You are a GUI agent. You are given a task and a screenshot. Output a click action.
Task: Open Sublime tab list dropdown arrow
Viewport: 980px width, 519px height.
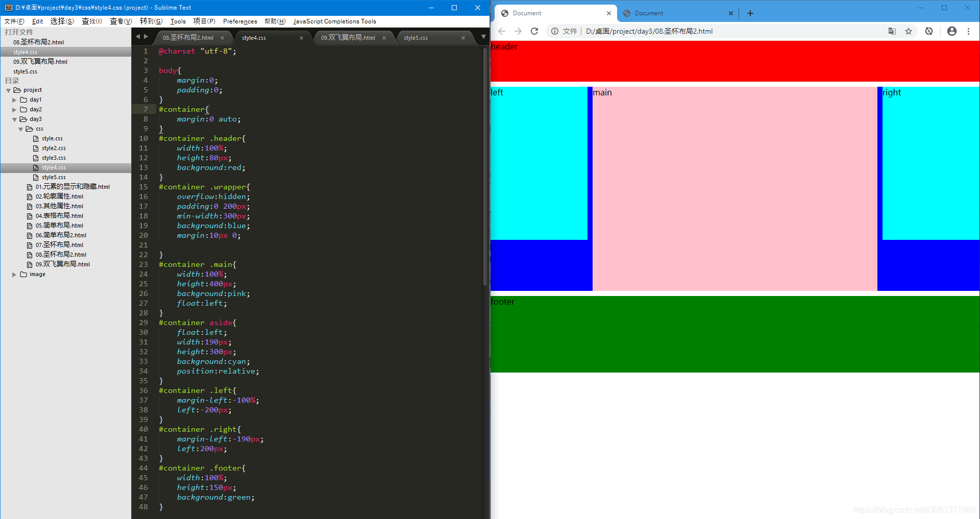[x=483, y=37]
